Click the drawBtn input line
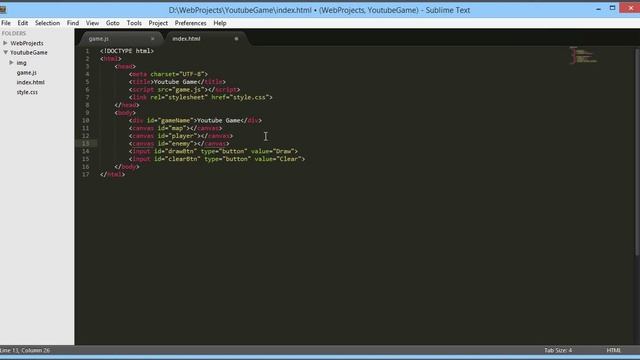 click(213, 151)
